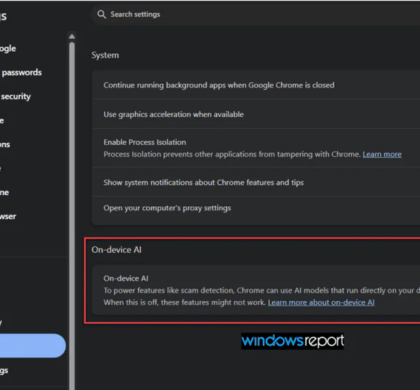Image resolution: width=420 pixels, height=390 pixels.
Task: Click Enable Process Isolation setting
Action: coord(256,148)
